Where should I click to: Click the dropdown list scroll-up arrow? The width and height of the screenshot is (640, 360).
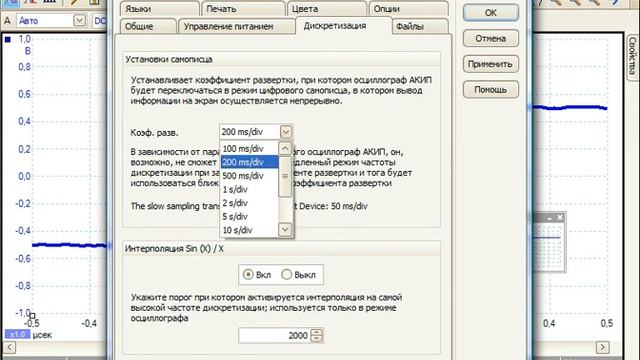tap(285, 148)
